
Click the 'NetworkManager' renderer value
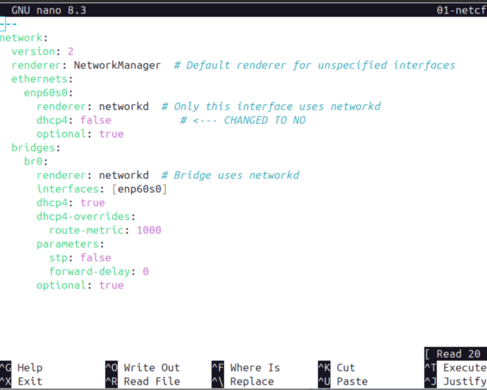(x=117, y=65)
